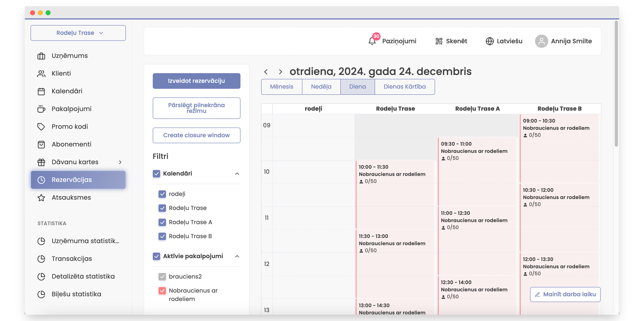Click the notifications bell icon

[372, 41]
